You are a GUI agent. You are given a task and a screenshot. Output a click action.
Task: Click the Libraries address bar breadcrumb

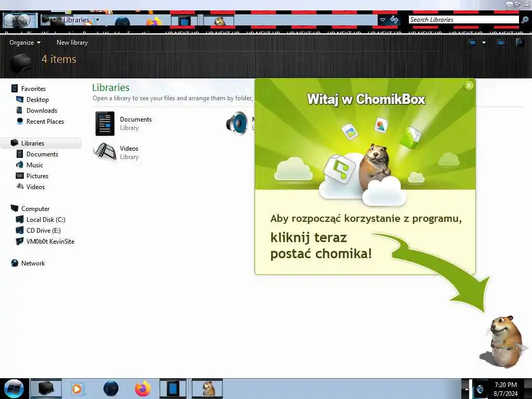coord(76,20)
